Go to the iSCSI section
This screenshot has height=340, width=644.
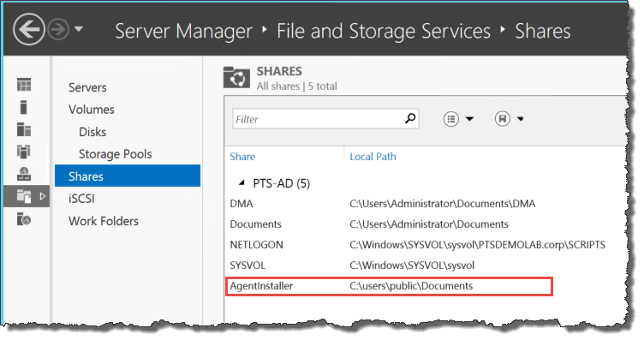81,199
